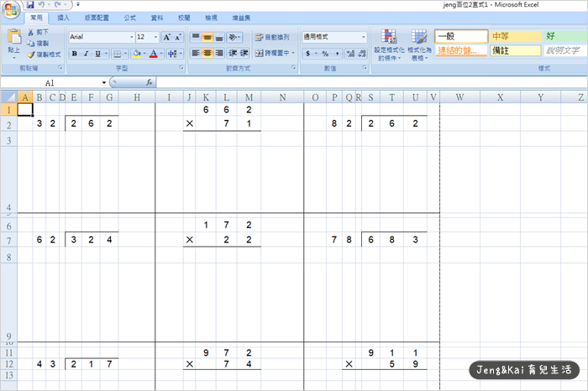The height and width of the screenshot is (391, 588).
Task: Click the Paste (貼上) clipboard icon
Action: (14, 37)
